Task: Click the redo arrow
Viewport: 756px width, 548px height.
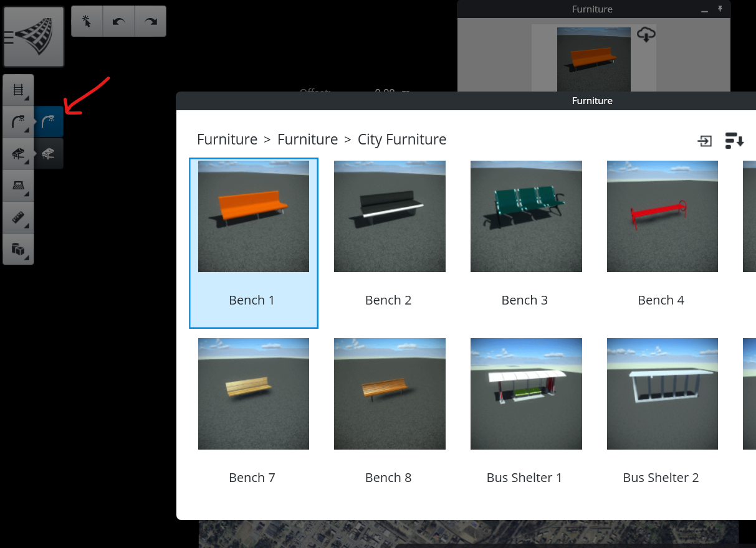Action: 150,21
